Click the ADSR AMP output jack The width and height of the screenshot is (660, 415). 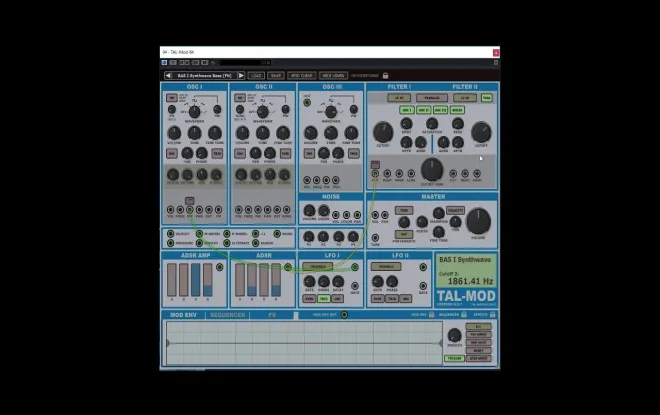coord(220,267)
